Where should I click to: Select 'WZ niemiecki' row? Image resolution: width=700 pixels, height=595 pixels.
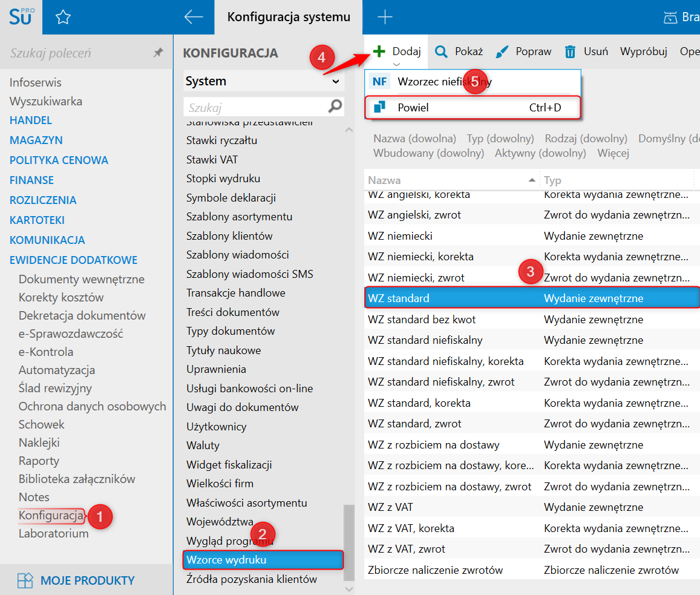click(532, 236)
